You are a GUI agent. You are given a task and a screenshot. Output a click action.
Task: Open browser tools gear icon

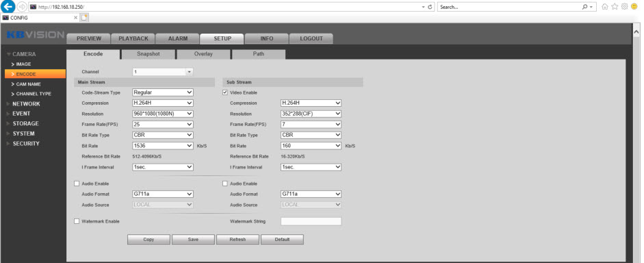tap(624, 7)
